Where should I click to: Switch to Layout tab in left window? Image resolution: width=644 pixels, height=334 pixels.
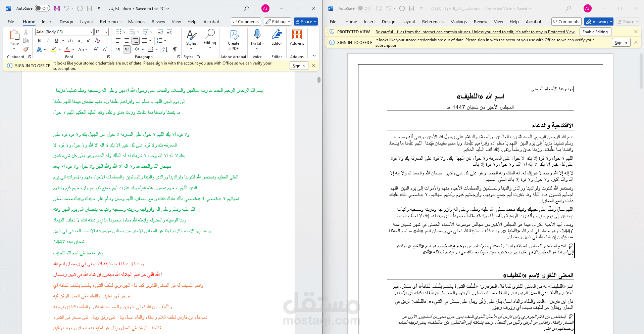87,22
